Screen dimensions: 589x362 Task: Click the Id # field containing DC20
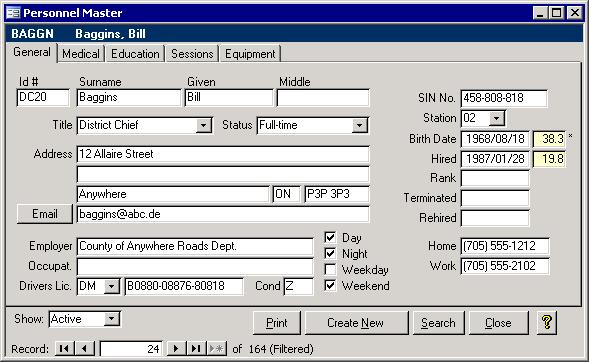[43, 98]
